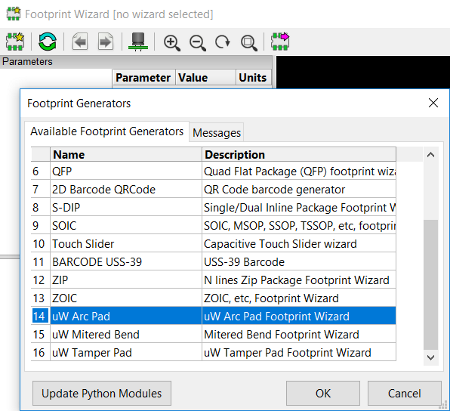Image resolution: width=450 pixels, height=411 pixels.
Task: Select the 2D Barcode QRCode row
Action: coord(214,189)
